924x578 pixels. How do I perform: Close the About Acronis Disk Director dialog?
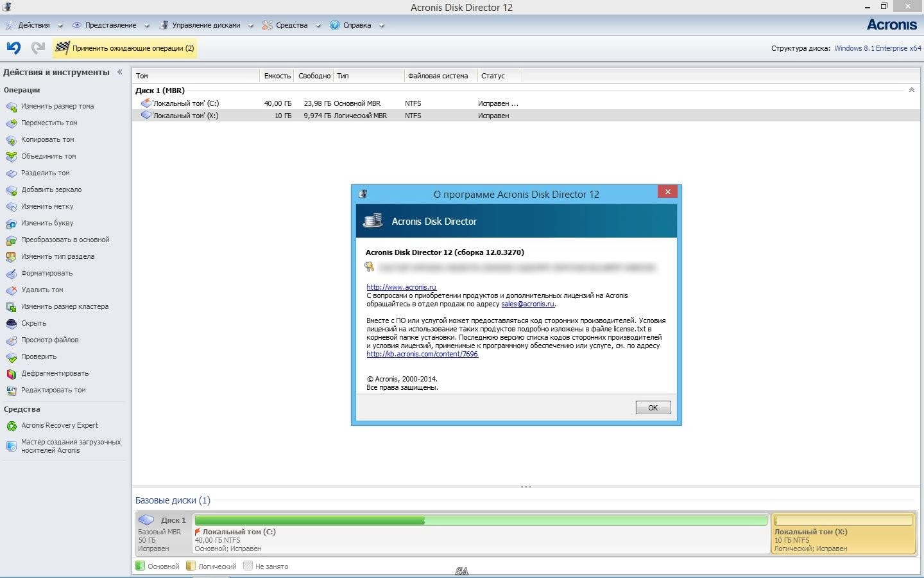coord(667,191)
